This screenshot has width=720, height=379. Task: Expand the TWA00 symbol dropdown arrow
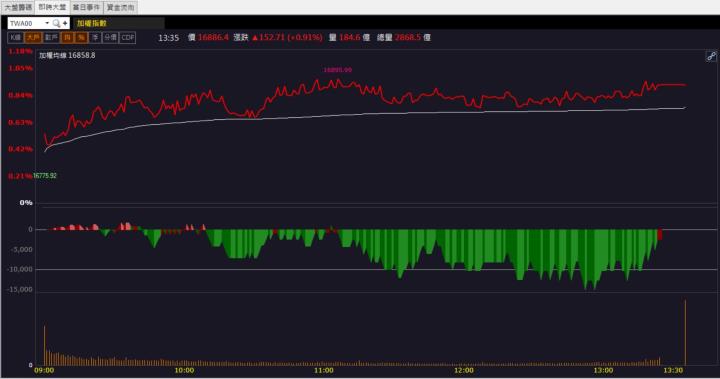47,23
